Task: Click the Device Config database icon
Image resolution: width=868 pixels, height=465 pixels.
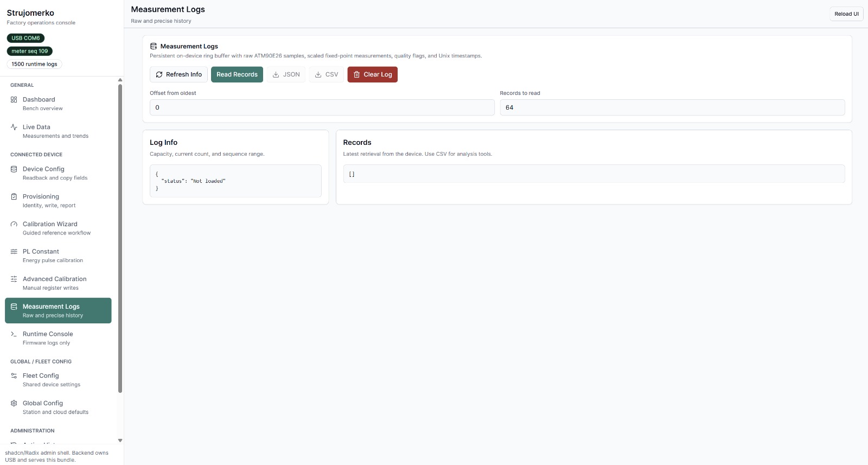Action: [x=14, y=169]
